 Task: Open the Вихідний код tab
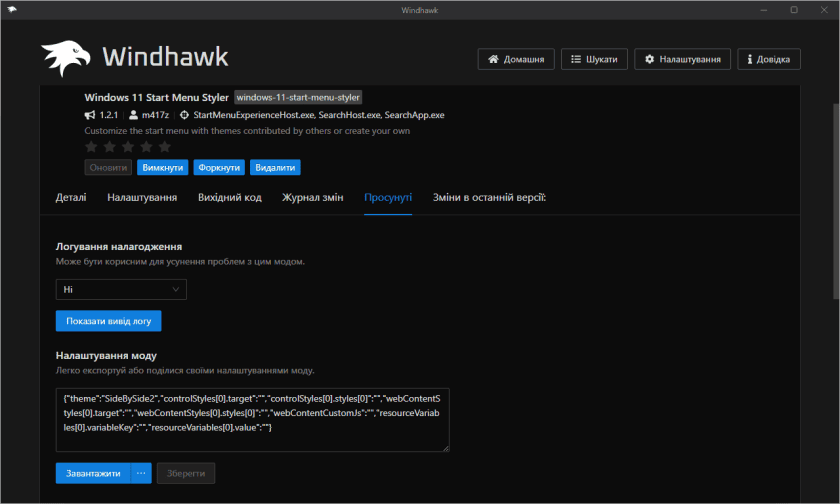pyautogui.click(x=229, y=198)
